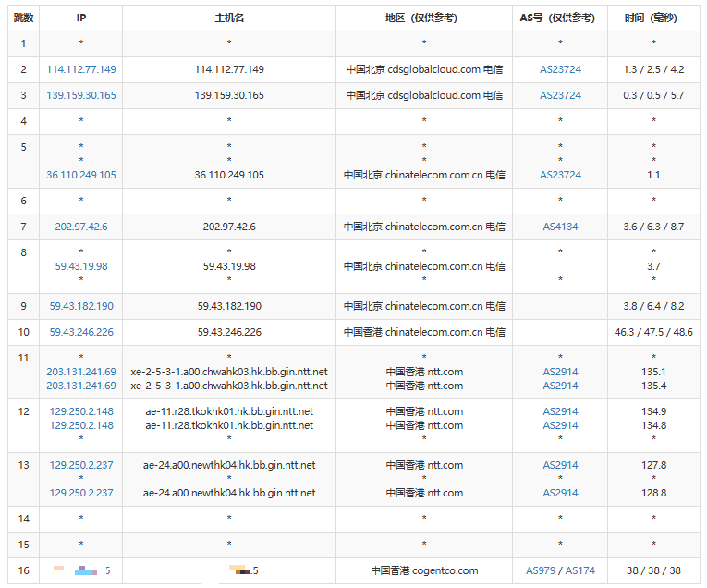Screen dimensions: 707x588
Task: Select the 主机名 column header
Action: pos(229,18)
